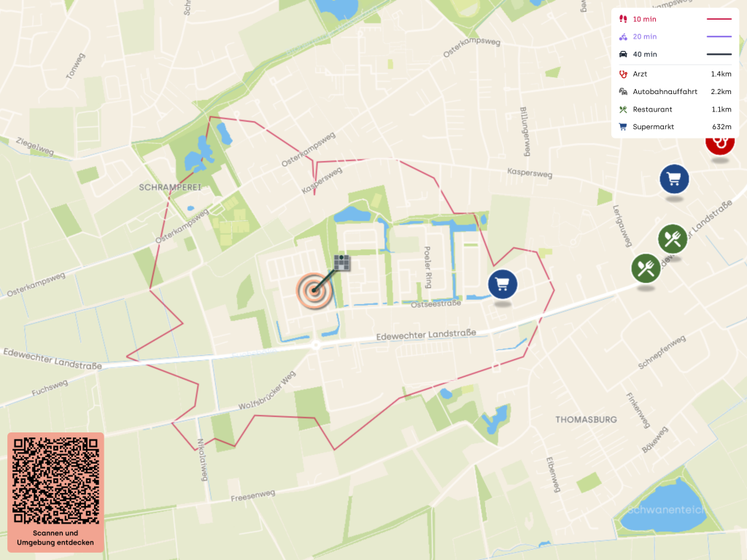Screen dimensions: 747x560
Task: Click the supermarket marker near Ostseestraße
Action: 502,284
